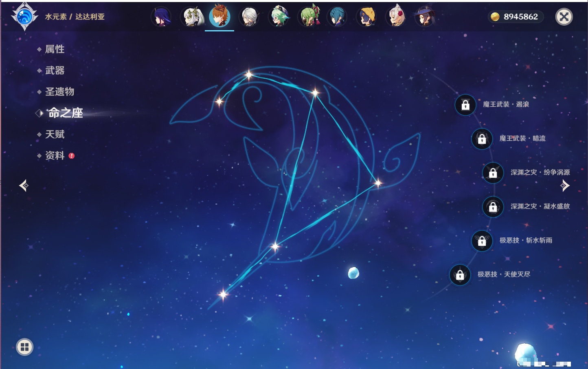
Task: Switch to the 武器 weapon page
Action: (x=55, y=71)
